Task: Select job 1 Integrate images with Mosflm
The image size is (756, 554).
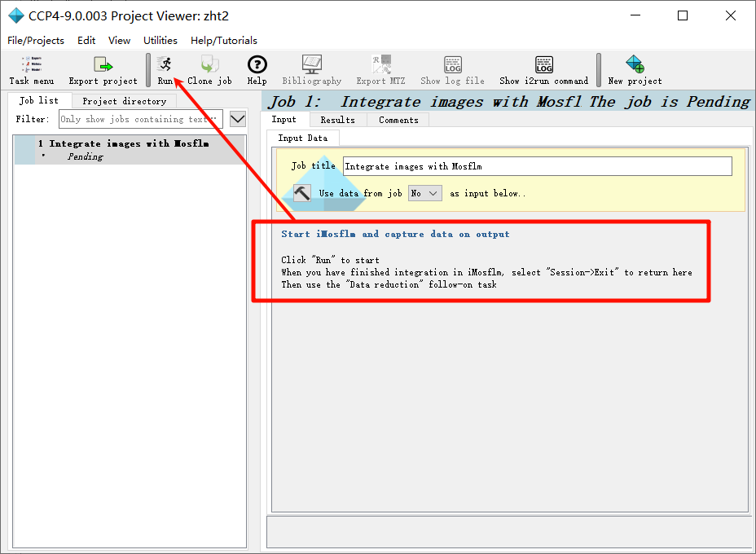Action: 130,149
